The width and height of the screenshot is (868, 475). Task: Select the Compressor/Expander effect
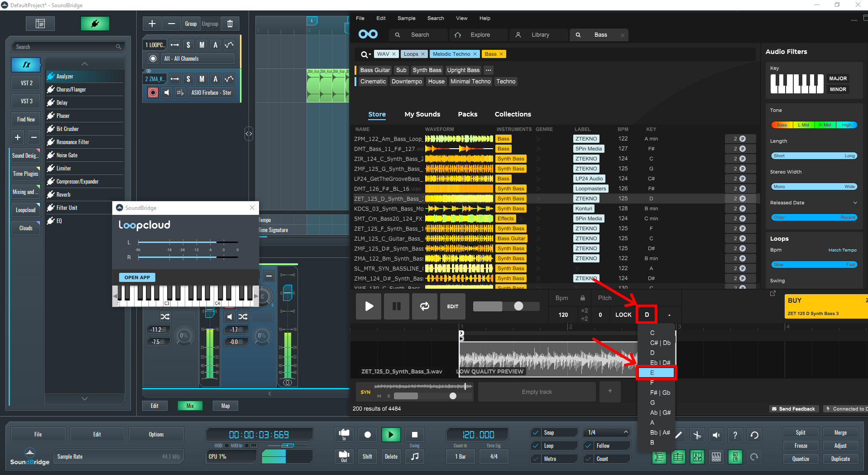click(84, 181)
